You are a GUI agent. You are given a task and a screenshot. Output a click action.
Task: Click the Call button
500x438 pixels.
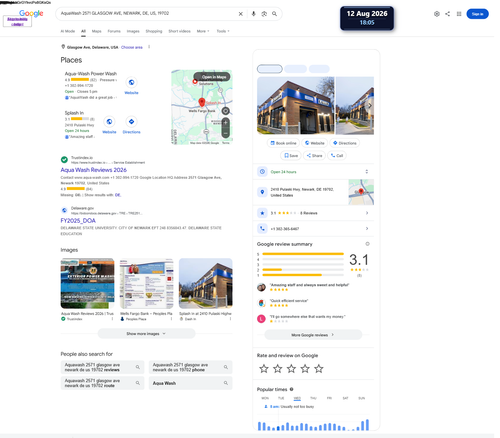[x=337, y=156]
